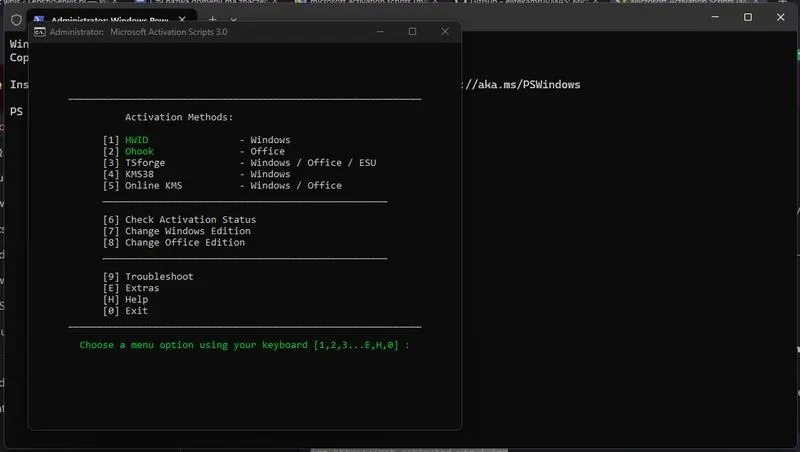Click the cmd icon of Microsoft Activation Scripts window
This screenshot has width=800, height=452.
click(40, 32)
